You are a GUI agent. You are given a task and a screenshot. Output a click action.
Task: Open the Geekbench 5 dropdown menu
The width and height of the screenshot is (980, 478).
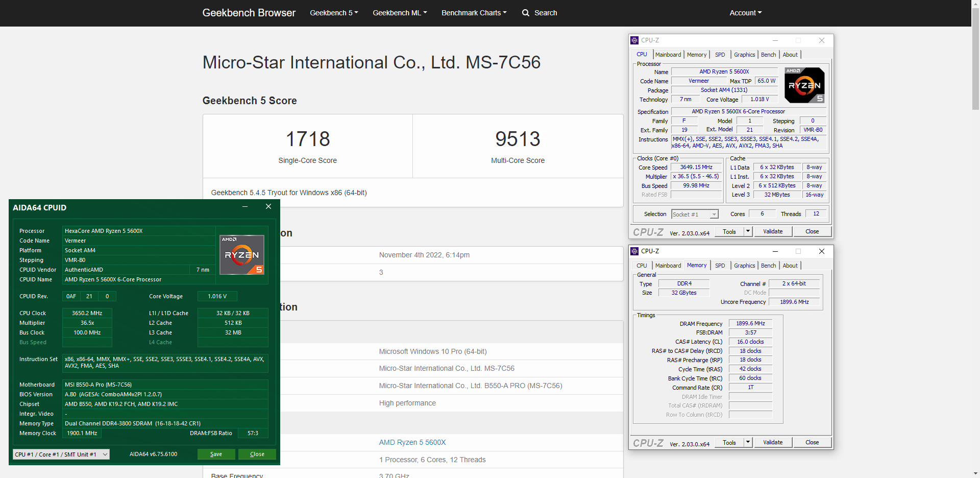pos(334,13)
